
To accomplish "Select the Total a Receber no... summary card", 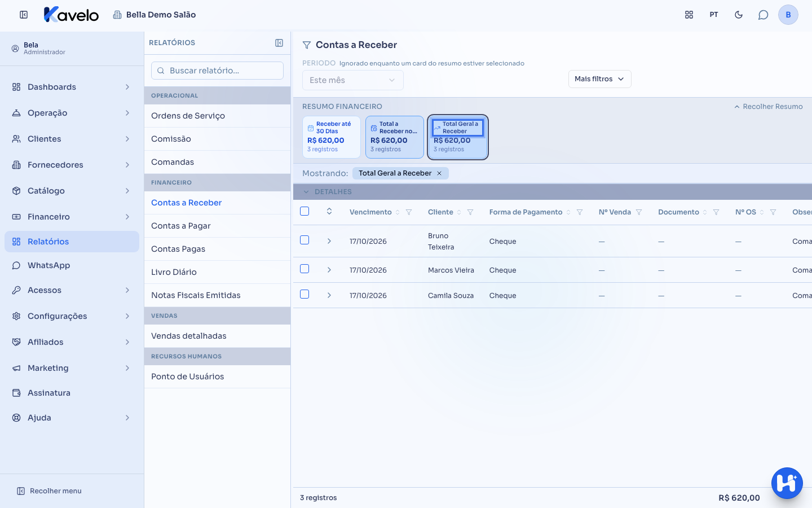I will tap(395, 137).
